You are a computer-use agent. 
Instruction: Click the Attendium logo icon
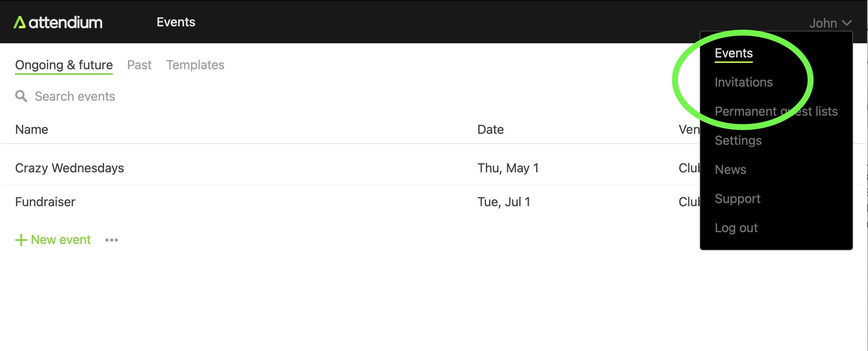(x=20, y=22)
